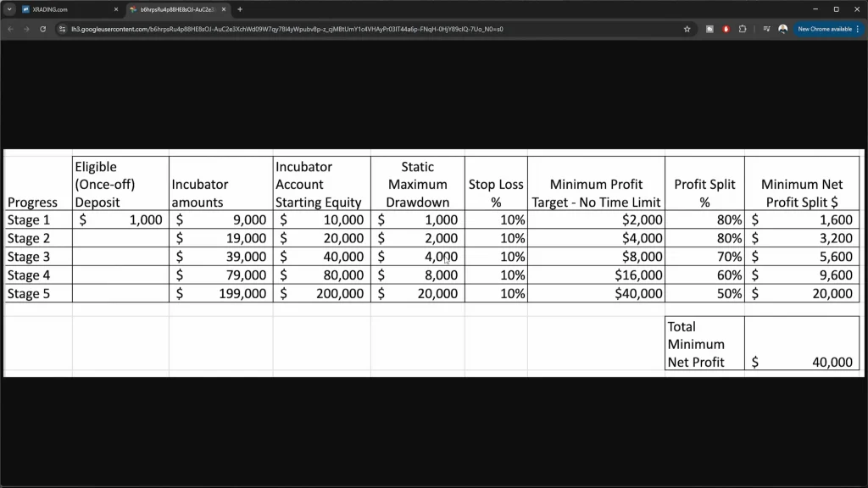Click the $40,000 total minimum net profit
The width and height of the screenshot is (868, 488).
click(x=832, y=362)
